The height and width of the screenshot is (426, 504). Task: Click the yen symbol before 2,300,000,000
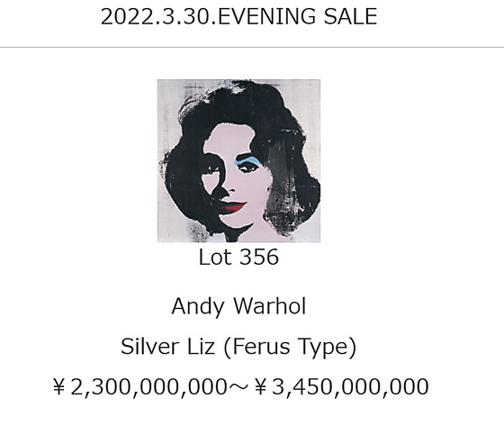[58, 386]
